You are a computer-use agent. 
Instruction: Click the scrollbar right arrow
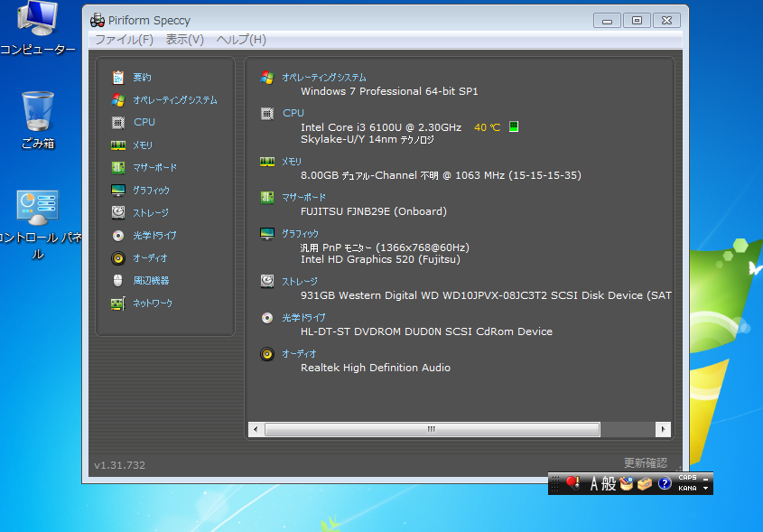(664, 429)
